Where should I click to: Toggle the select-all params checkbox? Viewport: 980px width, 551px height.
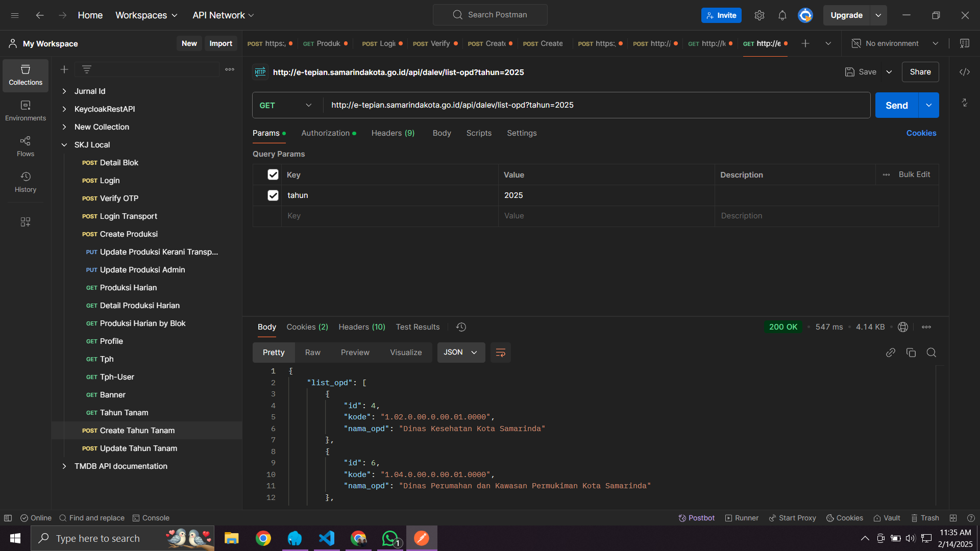[x=273, y=175]
